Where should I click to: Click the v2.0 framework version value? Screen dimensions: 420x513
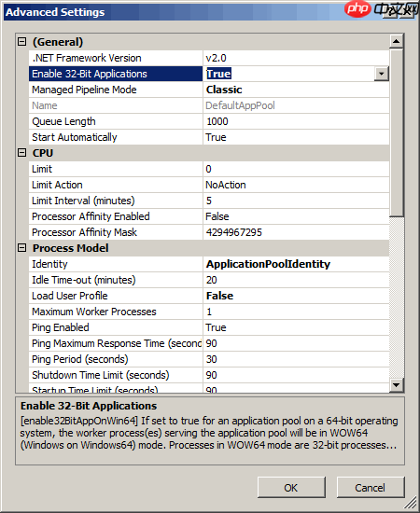(216, 58)
